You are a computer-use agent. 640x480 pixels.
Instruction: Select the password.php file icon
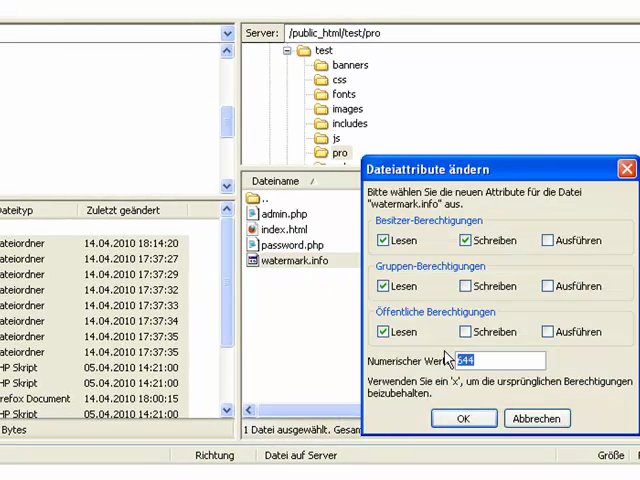(253, 245)
